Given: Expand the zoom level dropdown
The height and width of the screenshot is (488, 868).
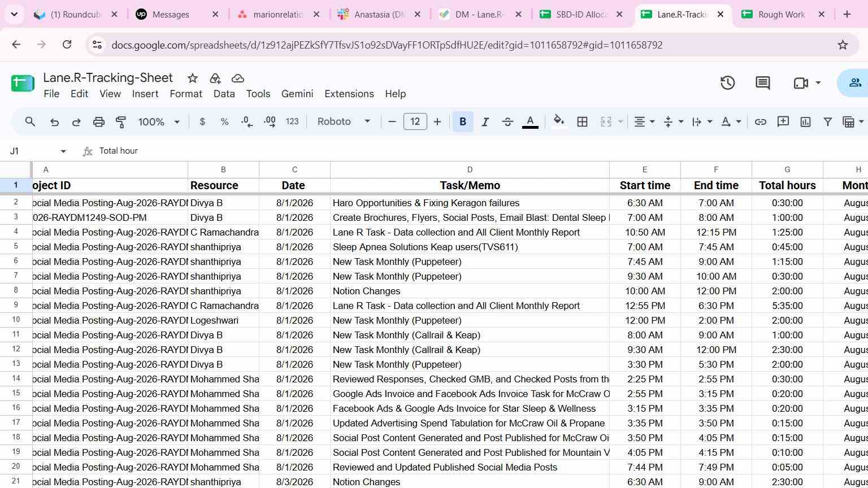Looking at the screenshot, I should [159, 122].
